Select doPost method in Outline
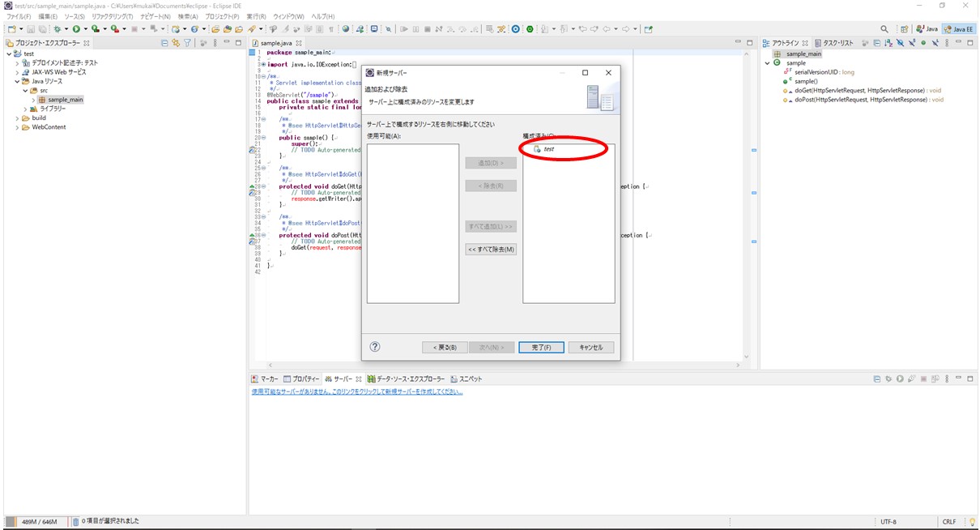The width and height of the screenshot is (980, 530). tap(863, 100)
